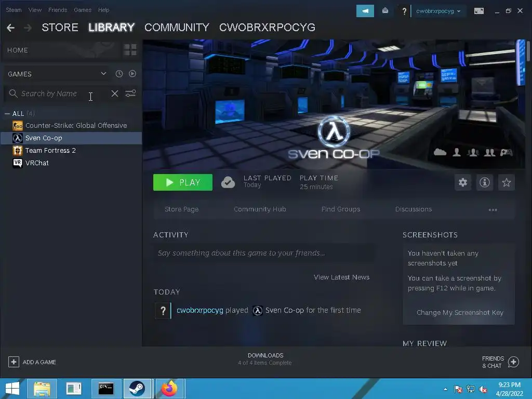Go to the STORE tab
Viewport: 532px width, 399px height.
point(60,28)
